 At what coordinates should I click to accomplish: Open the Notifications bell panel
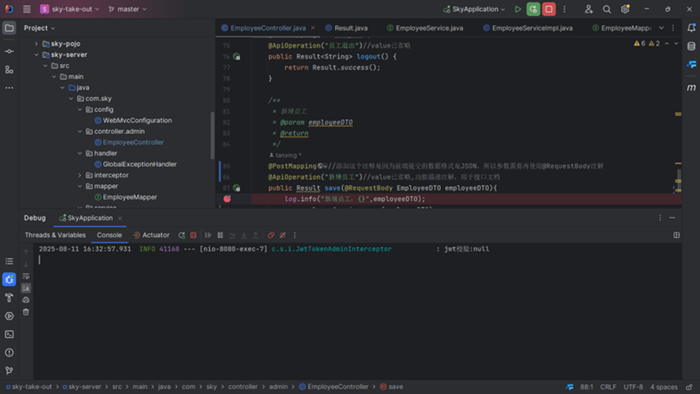pos(691,28)
